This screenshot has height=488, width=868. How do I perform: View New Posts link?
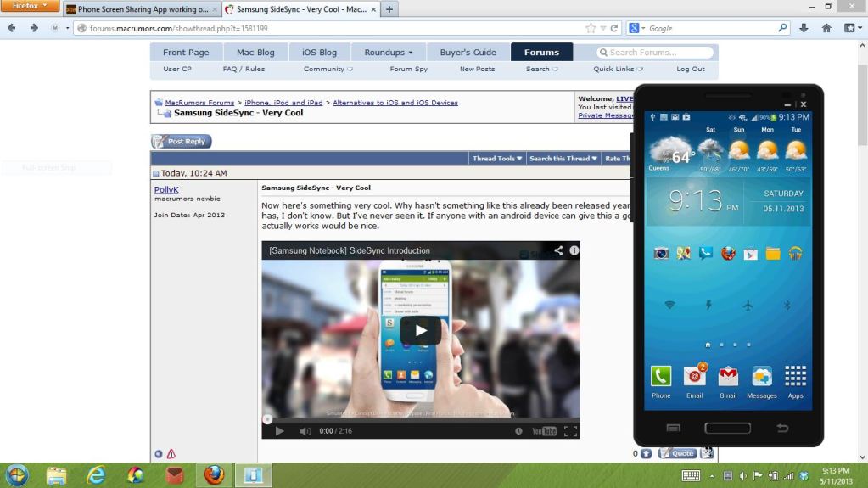477,70
